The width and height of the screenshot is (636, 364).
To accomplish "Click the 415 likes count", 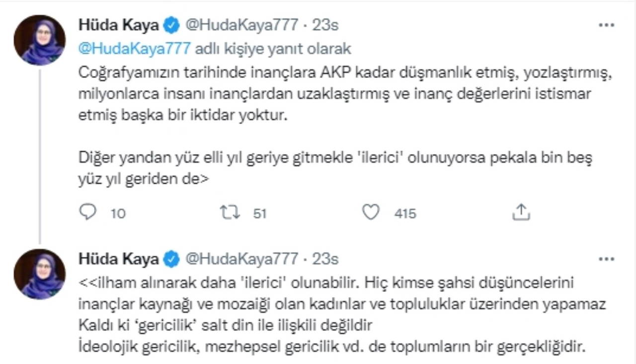I will (x=405, y=214).
